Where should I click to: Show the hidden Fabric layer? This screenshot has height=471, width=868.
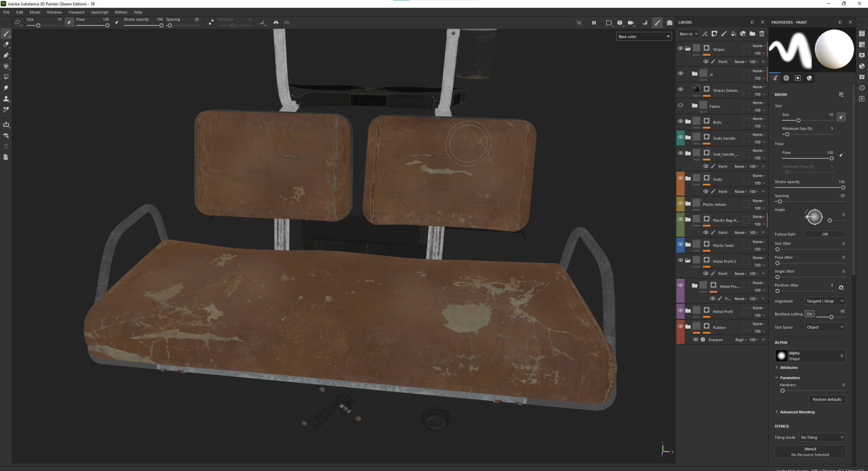[x=680, y=105]
